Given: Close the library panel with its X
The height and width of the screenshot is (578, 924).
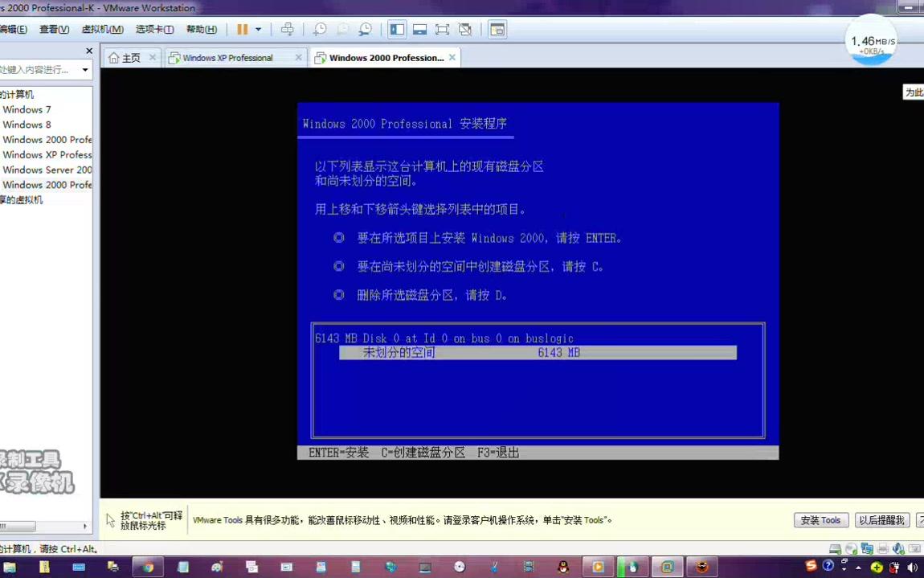Looking at the screenshot, I should coord(89,51).
